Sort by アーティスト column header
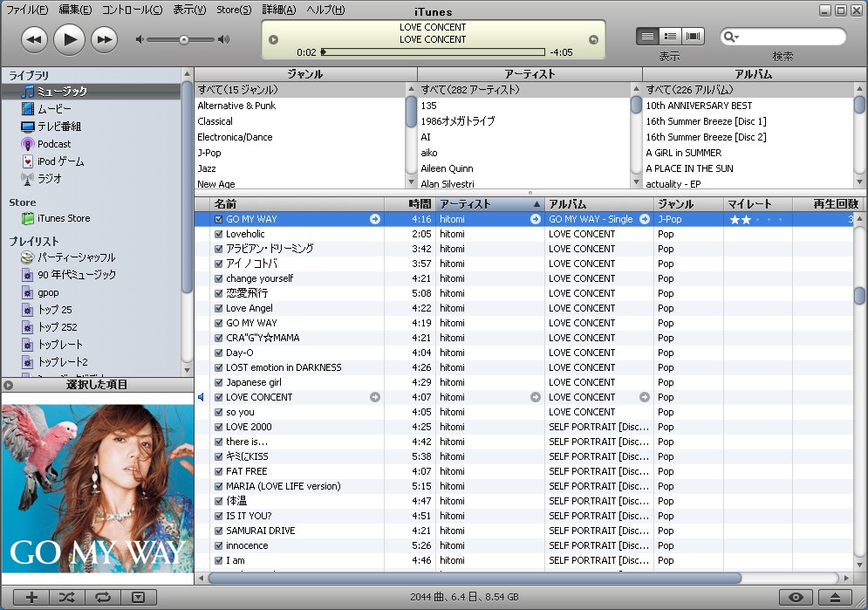Image resolution: width=868 pixels, height=610 pixels. coord(489,204)
